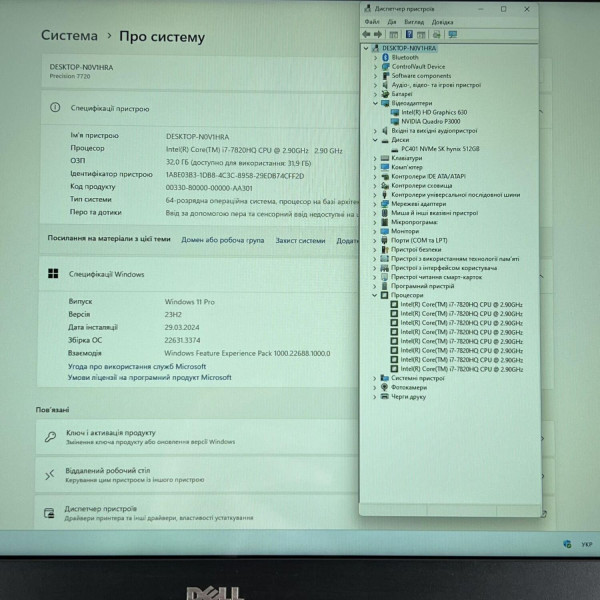The image size is (600, 600).
Task: Click the УКР language indicator on taskbar
Action: (x=586, y=544)
